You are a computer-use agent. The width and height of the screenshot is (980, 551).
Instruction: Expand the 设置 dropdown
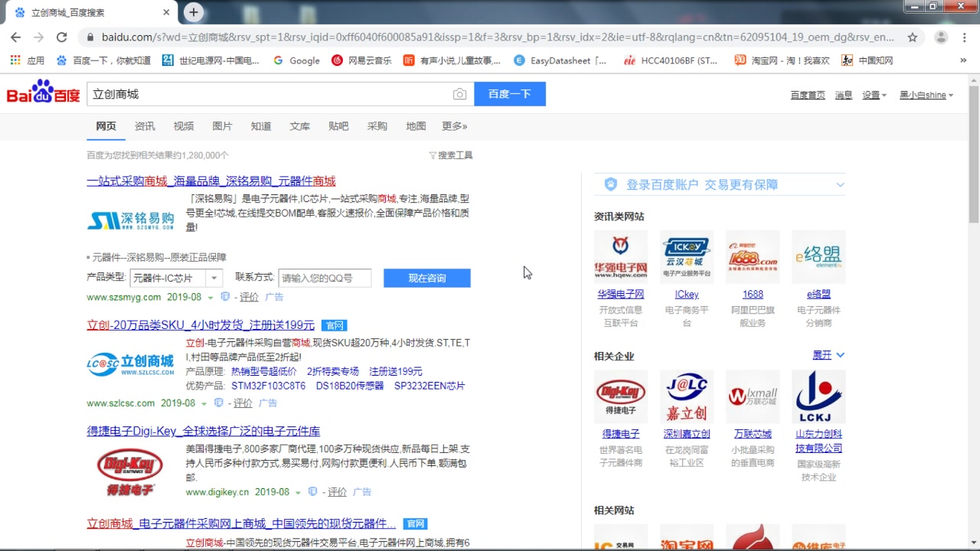(874, 95)
